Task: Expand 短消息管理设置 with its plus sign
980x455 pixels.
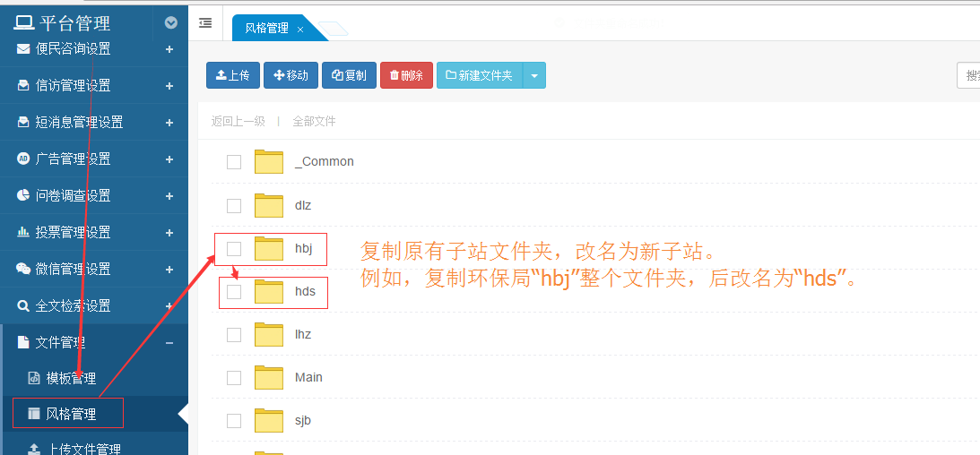Action: tap(169, 123)
